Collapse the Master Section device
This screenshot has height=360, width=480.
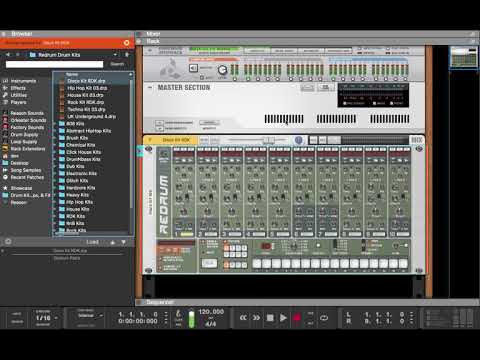[x=150, y=87]
